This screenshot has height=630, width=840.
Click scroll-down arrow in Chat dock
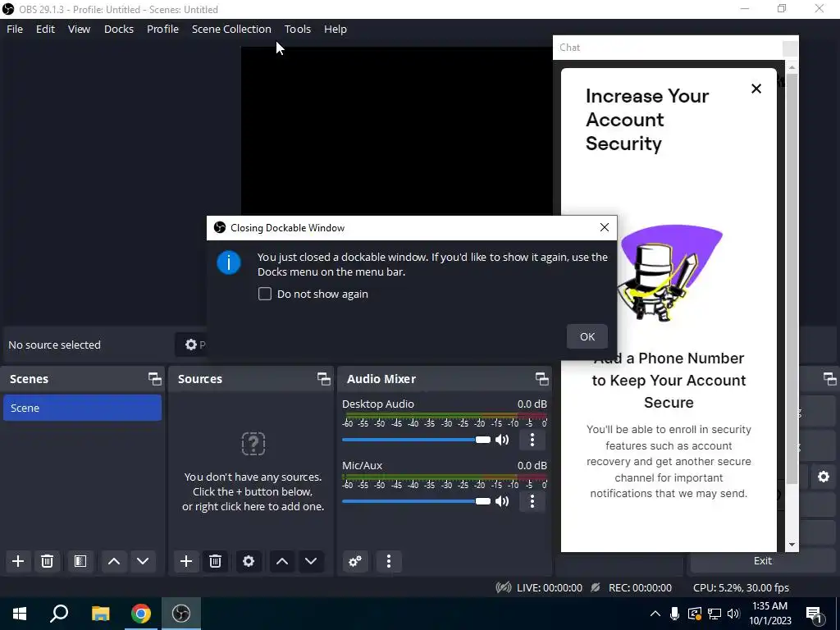pyautogui.click(x=792, y=545)
